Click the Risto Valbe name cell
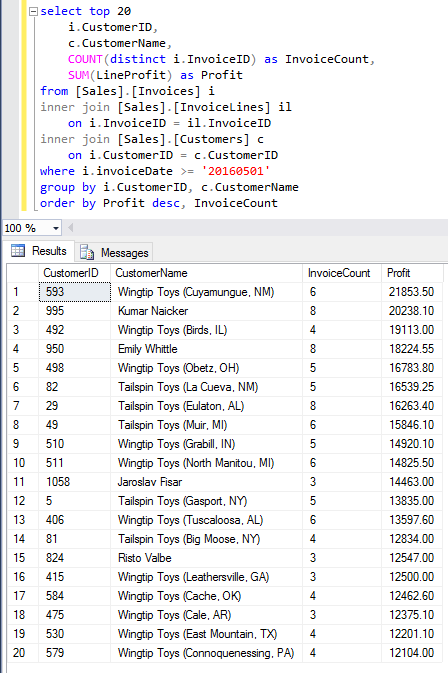Image resolution: width=448 pixels, height=673 pixels. pyautogui.click(x=207, y=558)
